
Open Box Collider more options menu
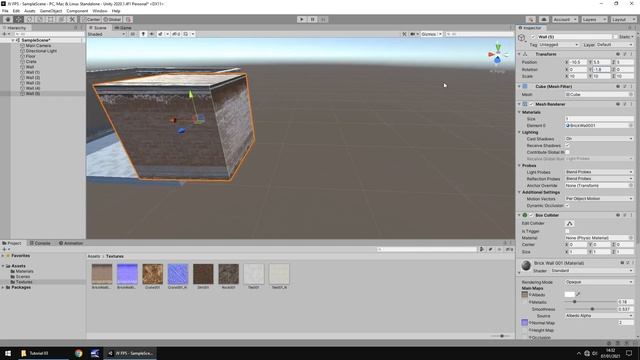coord(631,215)
